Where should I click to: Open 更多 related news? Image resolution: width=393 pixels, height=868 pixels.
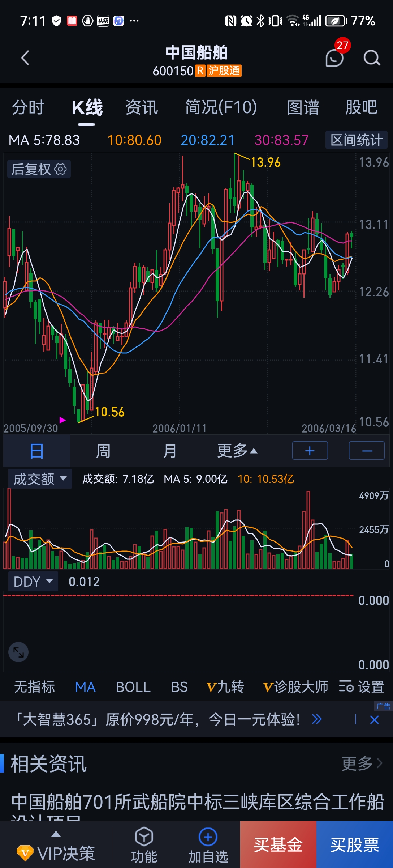[x=362, y=763]
